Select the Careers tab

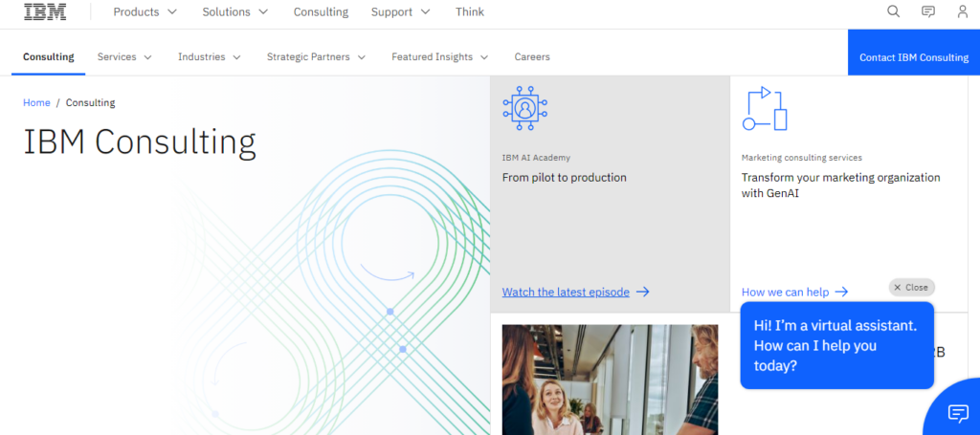tap(532, 57)
